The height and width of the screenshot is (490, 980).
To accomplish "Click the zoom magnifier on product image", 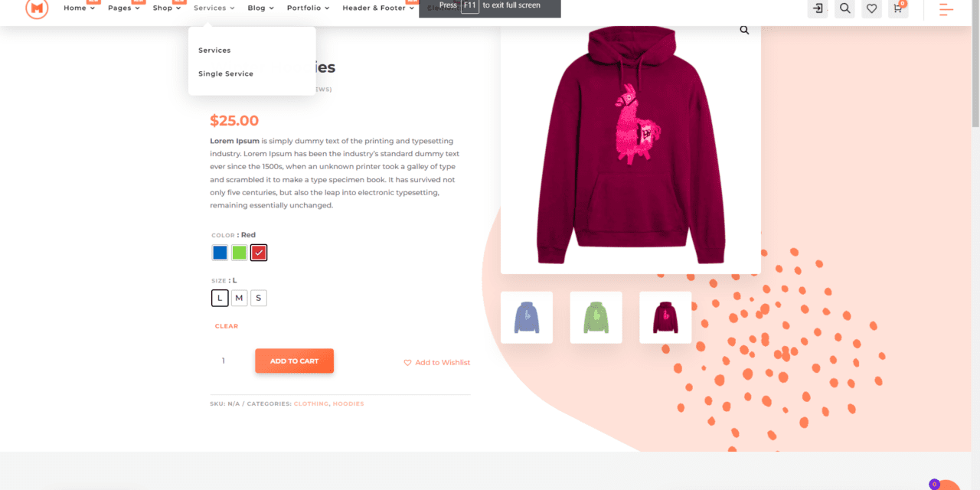I will (744, 31).
